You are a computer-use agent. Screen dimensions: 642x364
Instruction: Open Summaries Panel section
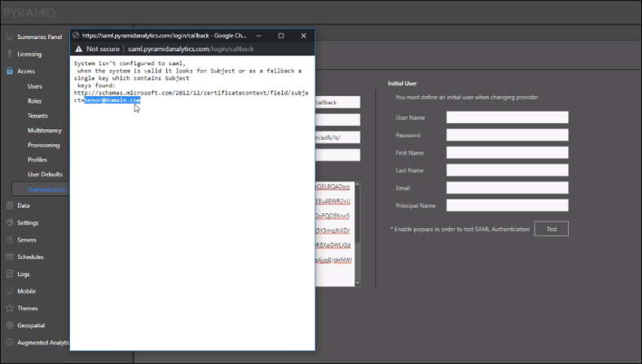click(39, 37)
